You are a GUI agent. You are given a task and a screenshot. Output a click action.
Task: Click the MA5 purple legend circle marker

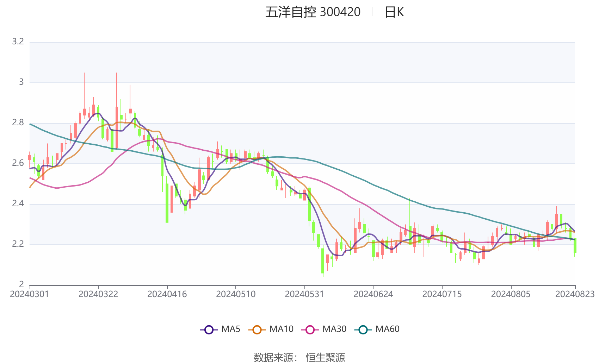(209, 330)
